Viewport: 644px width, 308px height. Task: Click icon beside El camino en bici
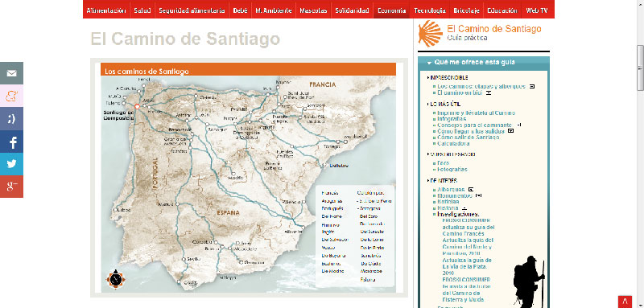coord(489,92)
